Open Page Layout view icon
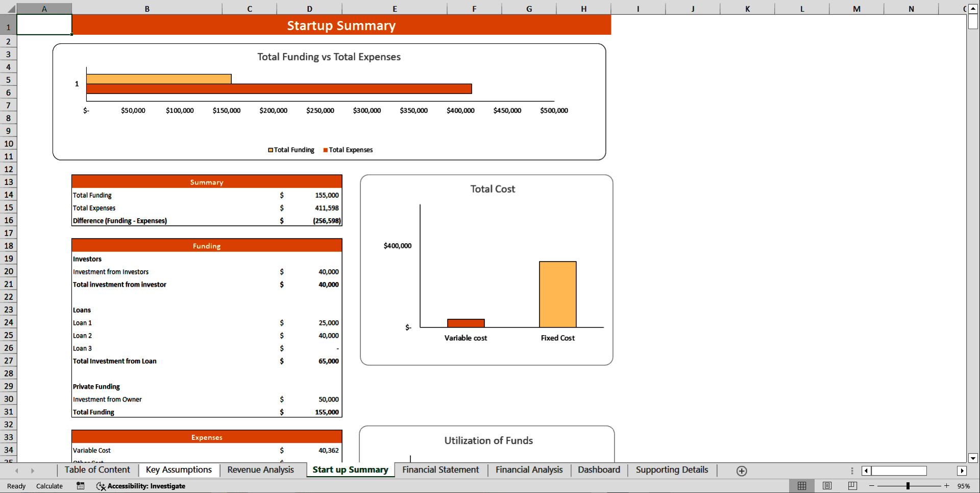Image resolution: width=980 pixels, height=493 pixels. (827, 486)
